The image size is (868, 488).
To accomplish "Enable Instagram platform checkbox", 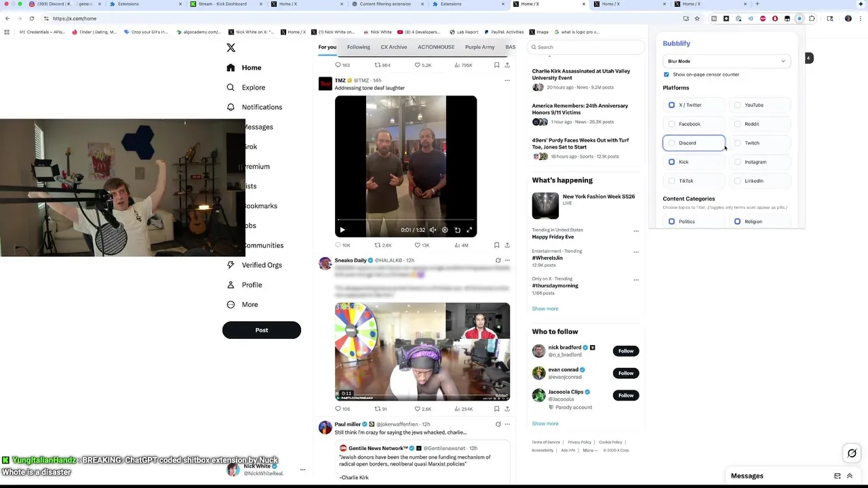I will pos(738,162).
